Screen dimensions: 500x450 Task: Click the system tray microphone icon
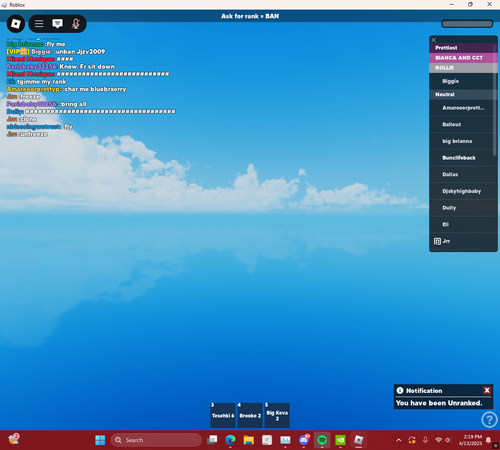(x=425, y=440)
